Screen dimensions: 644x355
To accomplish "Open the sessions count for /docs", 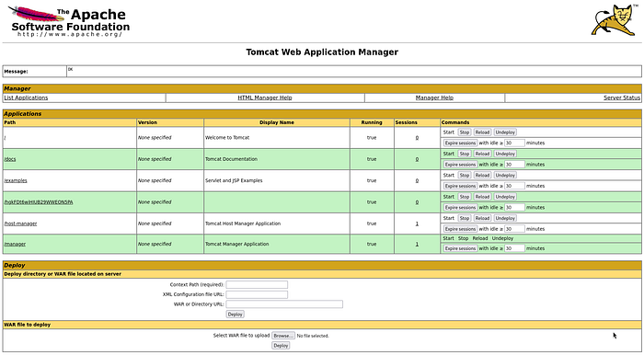I will 417,159.
